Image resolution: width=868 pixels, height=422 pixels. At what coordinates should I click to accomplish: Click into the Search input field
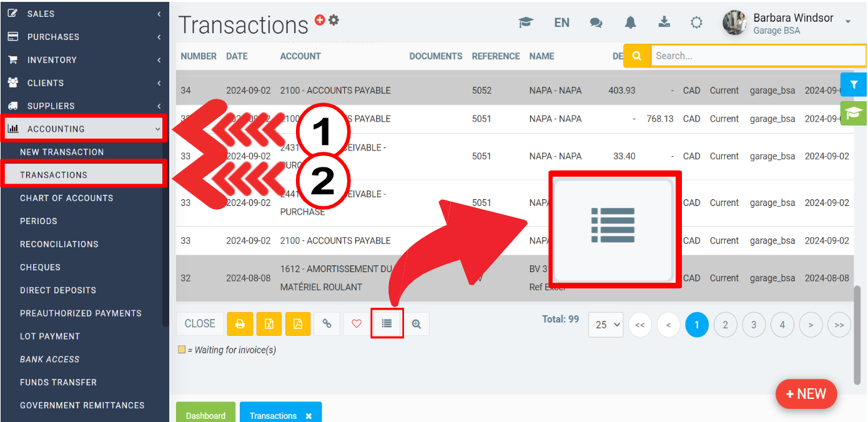(x=757, y=56)
